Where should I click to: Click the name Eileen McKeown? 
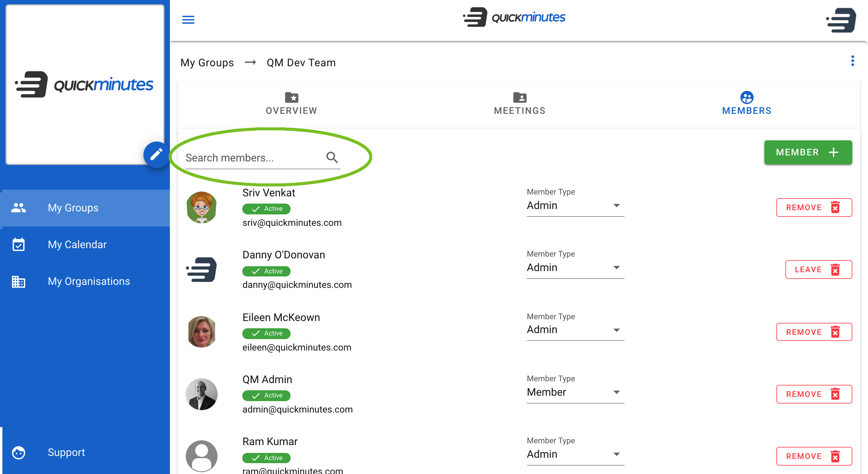[x=281, y=317]
